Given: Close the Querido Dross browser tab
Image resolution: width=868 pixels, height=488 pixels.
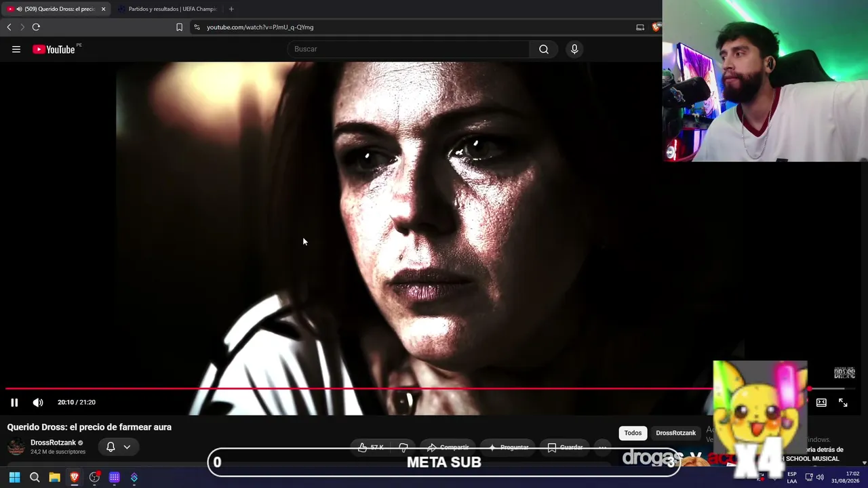Looking at the screenshot, I should click(103, 9).
